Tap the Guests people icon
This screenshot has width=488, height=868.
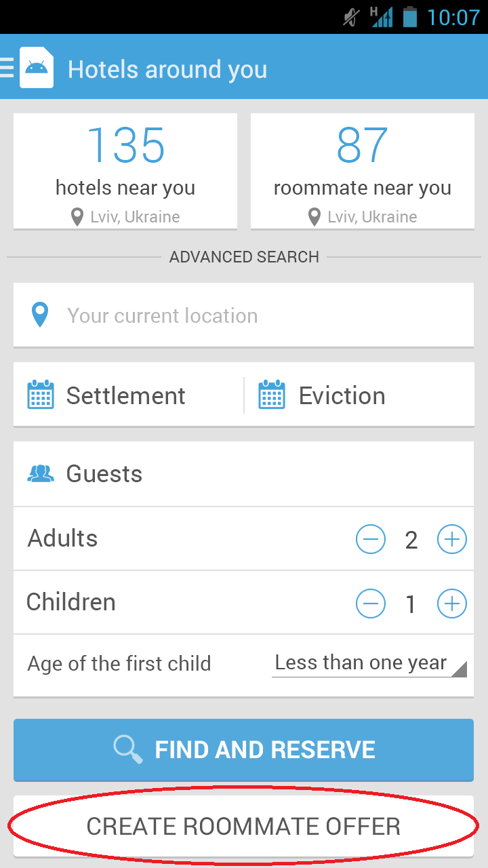tap(41, 473)
